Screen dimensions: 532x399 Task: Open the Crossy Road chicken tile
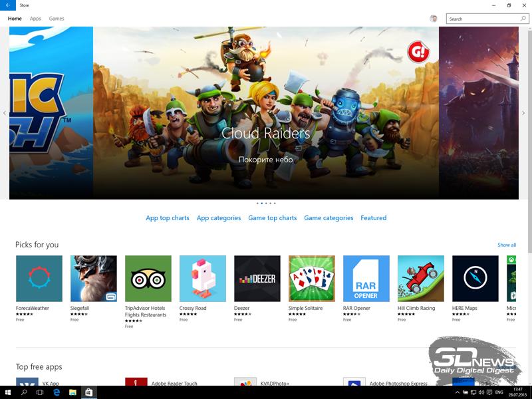tap(203, 279)
